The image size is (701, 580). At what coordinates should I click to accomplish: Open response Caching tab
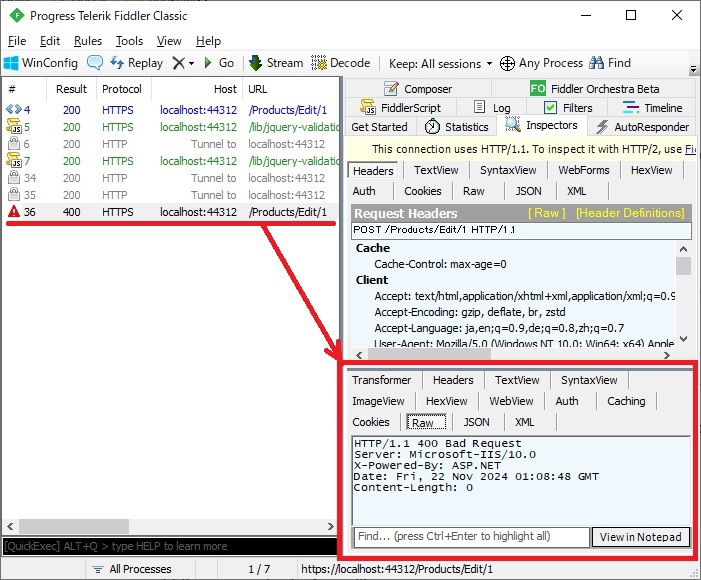[626, 401]
